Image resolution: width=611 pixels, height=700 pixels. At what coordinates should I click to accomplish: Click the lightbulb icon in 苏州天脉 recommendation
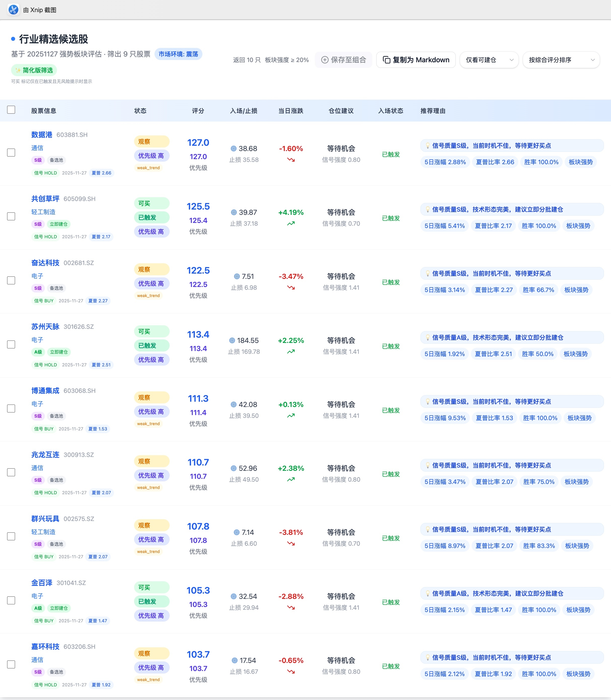point(427,338)
